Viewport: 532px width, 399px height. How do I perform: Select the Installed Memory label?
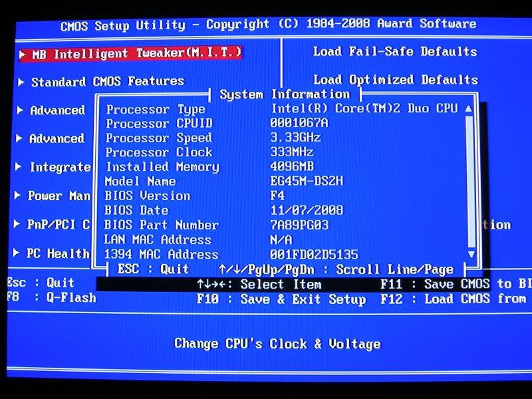(x=162, y=167)
